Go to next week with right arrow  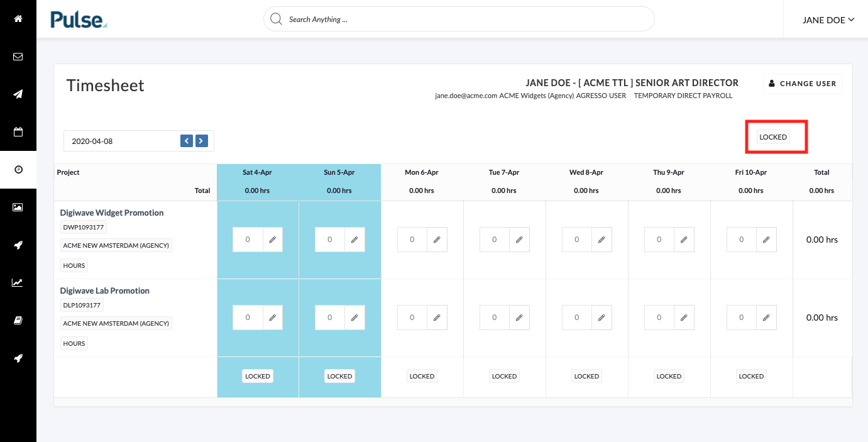(201, 141)
